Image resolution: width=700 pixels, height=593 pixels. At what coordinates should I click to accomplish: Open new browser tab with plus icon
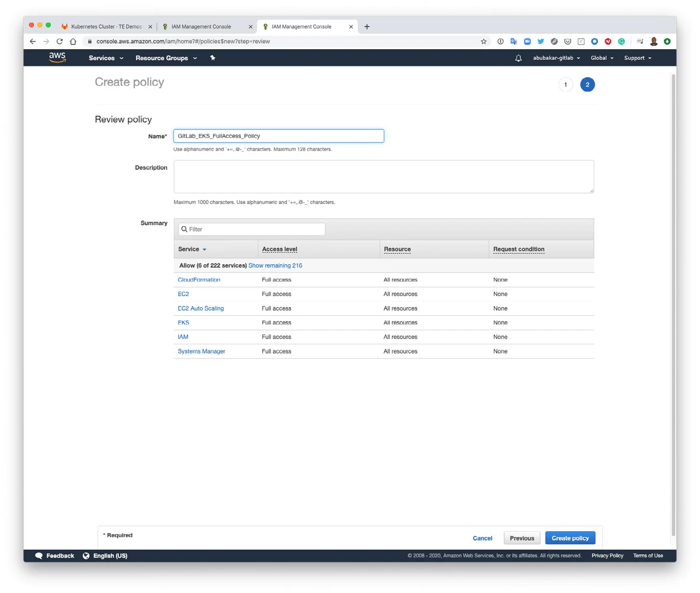(x=367, y=27)
